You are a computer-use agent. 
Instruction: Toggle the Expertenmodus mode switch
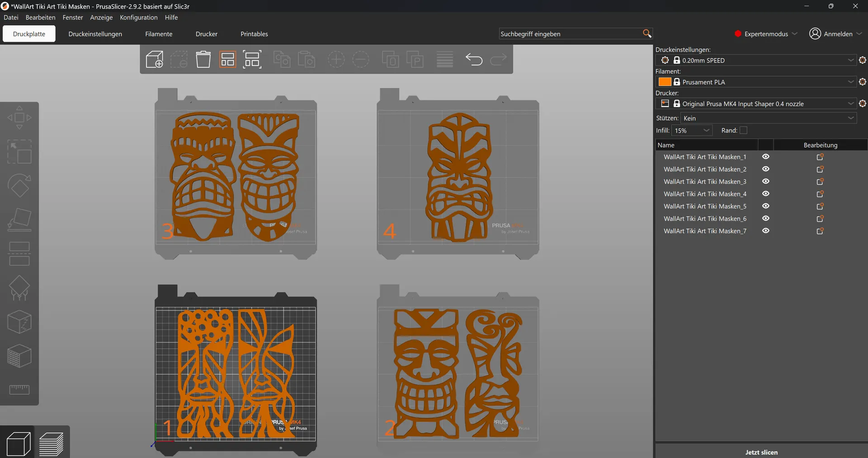(766, 34)
